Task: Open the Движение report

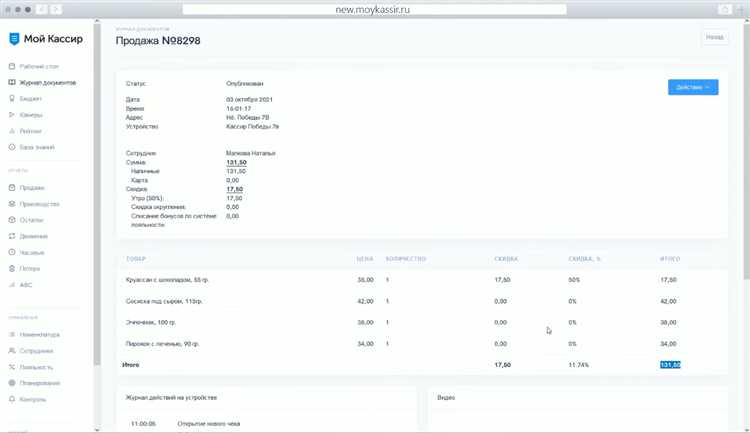Action: pyautogui.click(x=34, y=236)
